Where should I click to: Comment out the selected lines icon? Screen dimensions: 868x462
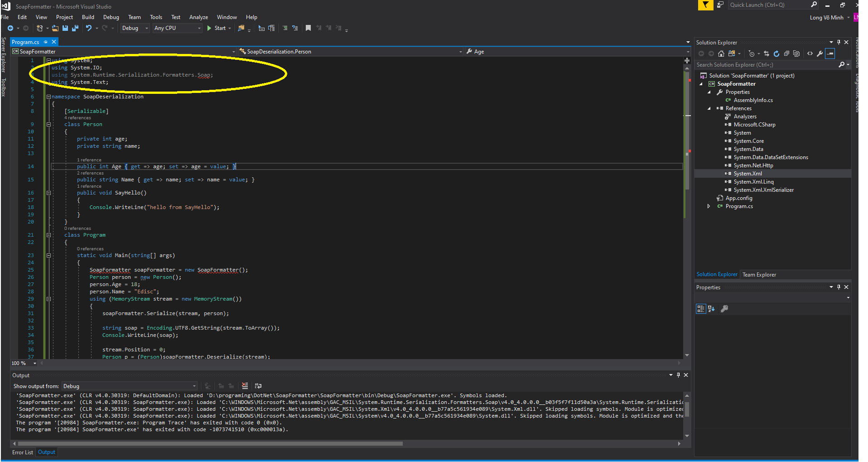tap(285, 28)
